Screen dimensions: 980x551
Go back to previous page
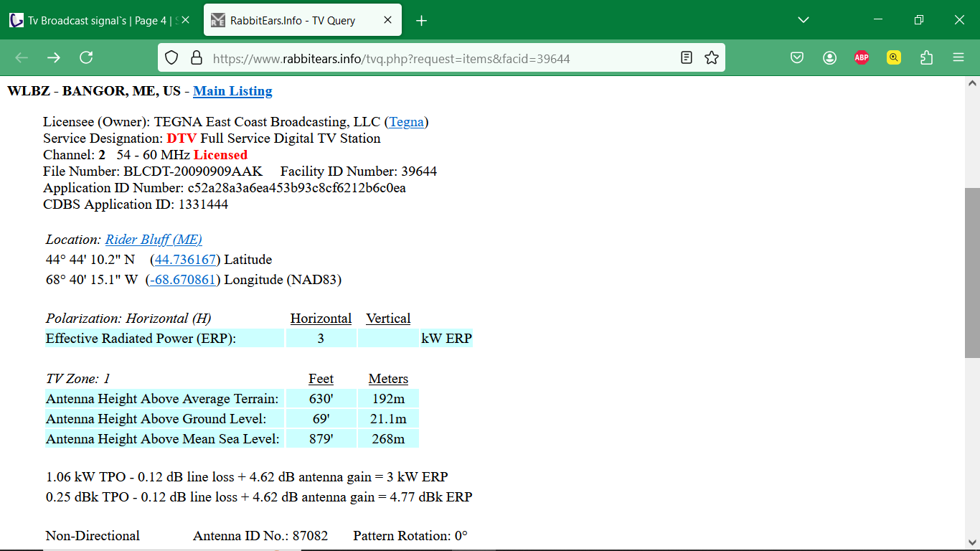[x=22, y=57]
